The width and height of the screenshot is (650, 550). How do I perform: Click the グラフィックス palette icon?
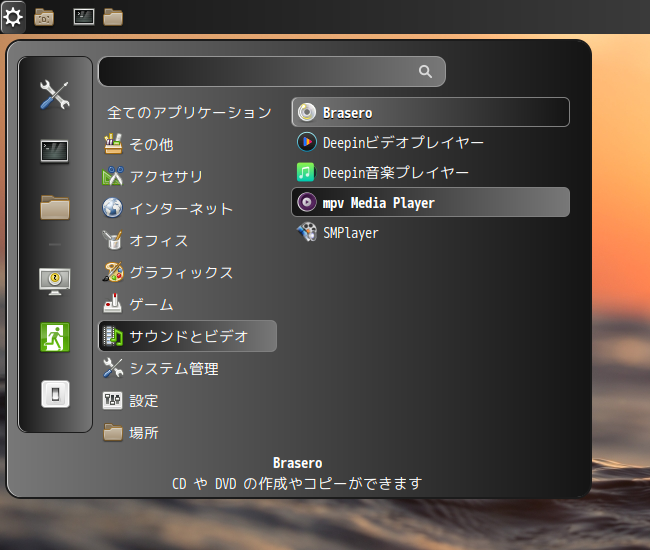coord(113,272)
